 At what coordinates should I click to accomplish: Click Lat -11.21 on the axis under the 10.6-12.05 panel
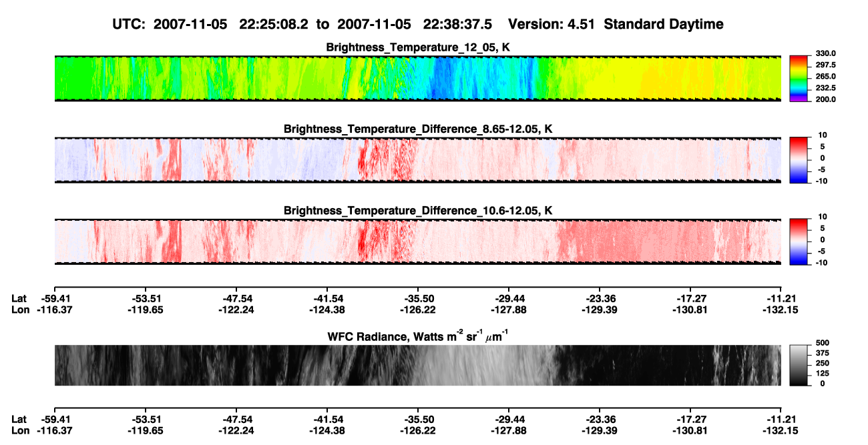coord(781,299)
